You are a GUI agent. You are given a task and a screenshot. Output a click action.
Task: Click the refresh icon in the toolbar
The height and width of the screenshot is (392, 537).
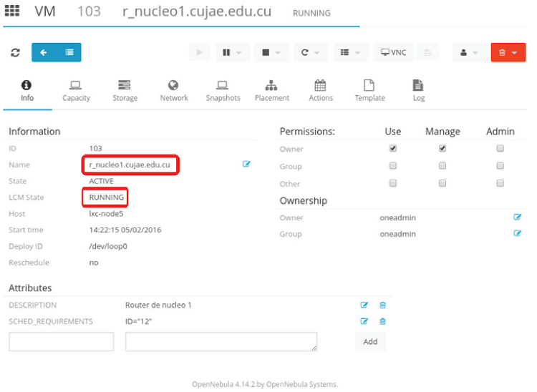(16, 53)
